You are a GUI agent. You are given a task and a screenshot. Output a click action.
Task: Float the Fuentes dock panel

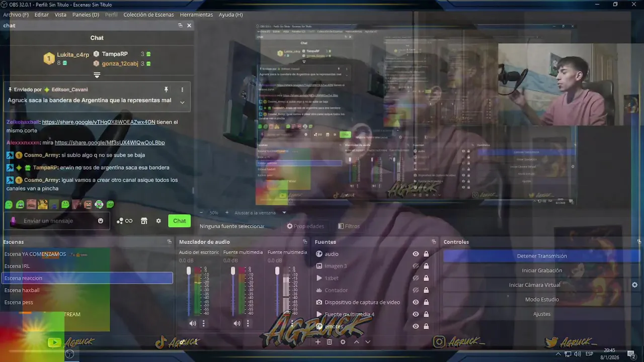(x=434, y=242)
